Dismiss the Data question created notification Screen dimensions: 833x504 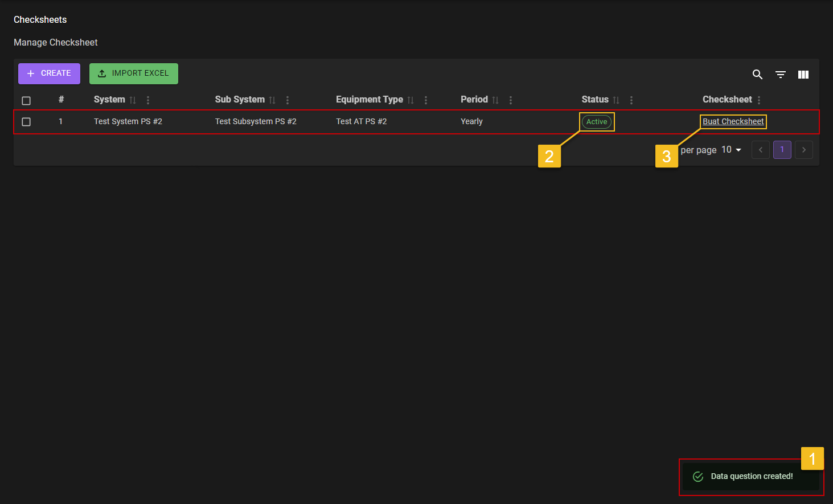pyautogui.click(x=750, y=476)
